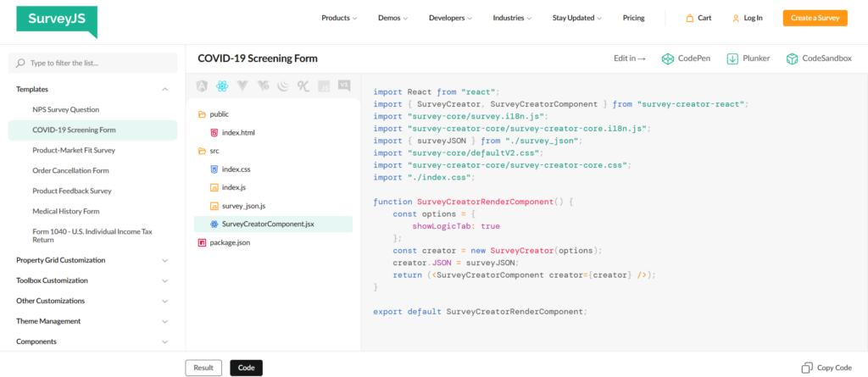This screenshot has height=377, width=868.
Task: Open the Developers dropdown menu
Action: point(450,18)
